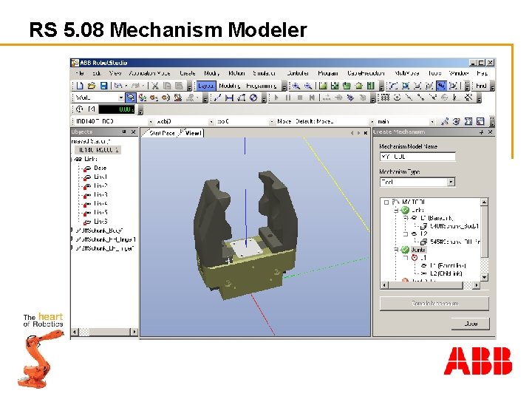Screen dimensions: 532x399
Task: Click the Pause simulation button
Action: 288,98
